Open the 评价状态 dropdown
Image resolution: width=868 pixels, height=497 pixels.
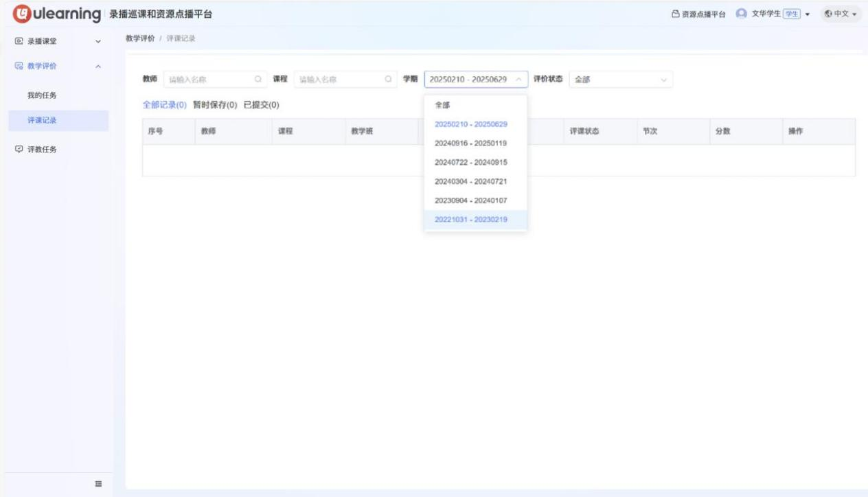pos(621,80)
